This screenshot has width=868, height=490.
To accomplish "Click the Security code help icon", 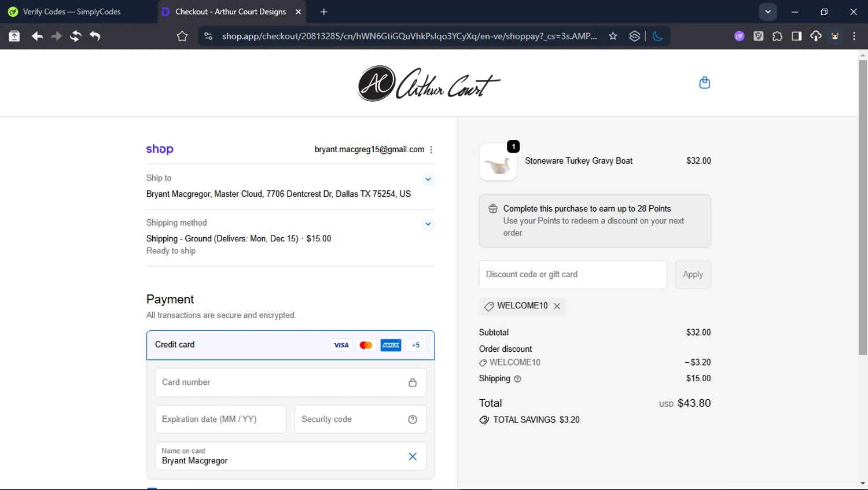I will 413,419.
